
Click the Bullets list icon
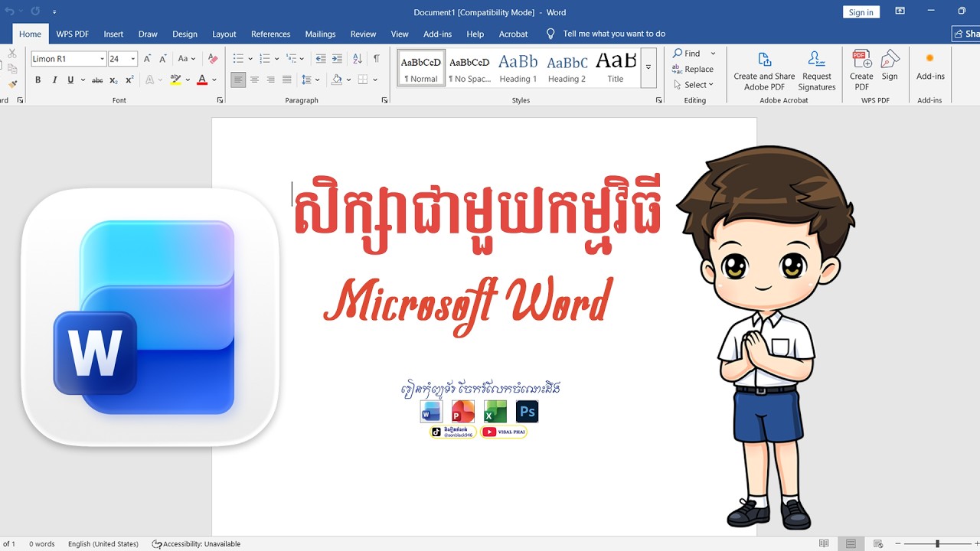click(237, 58)
